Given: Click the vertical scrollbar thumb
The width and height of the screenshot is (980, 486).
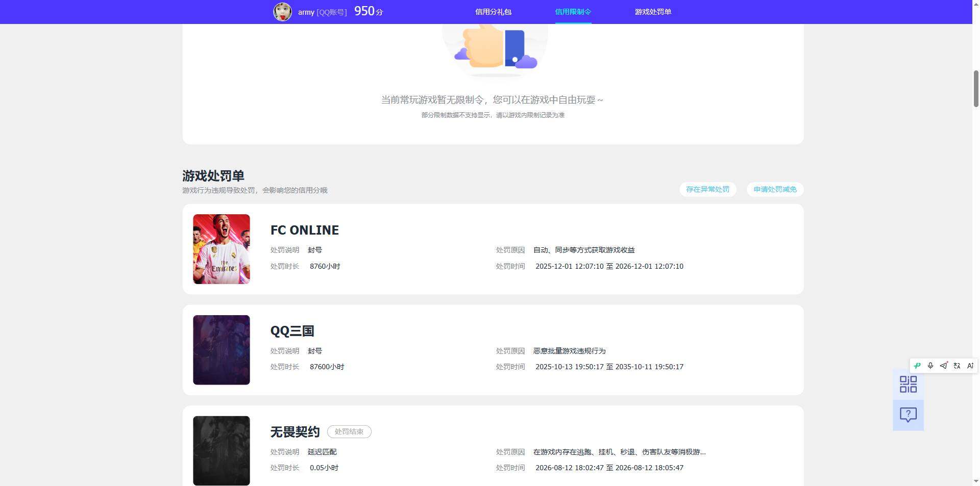Looking at the screenshot, I should pyautogui.click(x=976, y=89).
